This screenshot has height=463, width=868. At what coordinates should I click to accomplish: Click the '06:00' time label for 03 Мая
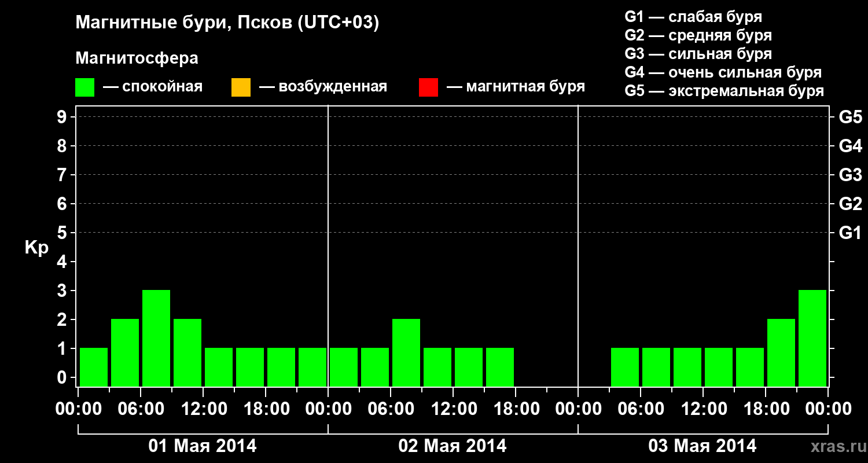point(641,409)
